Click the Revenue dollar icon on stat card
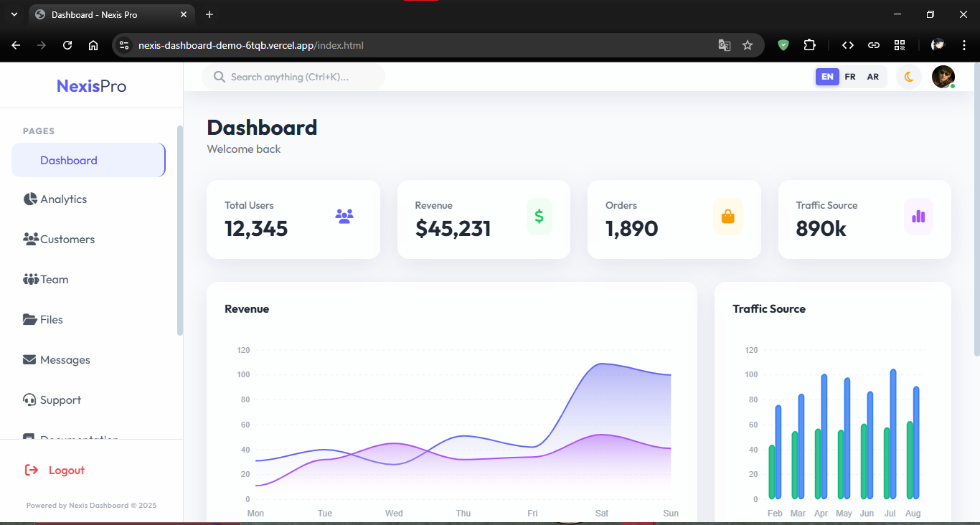Viewport: 980px width, 525px height. [x=539, y=217]
